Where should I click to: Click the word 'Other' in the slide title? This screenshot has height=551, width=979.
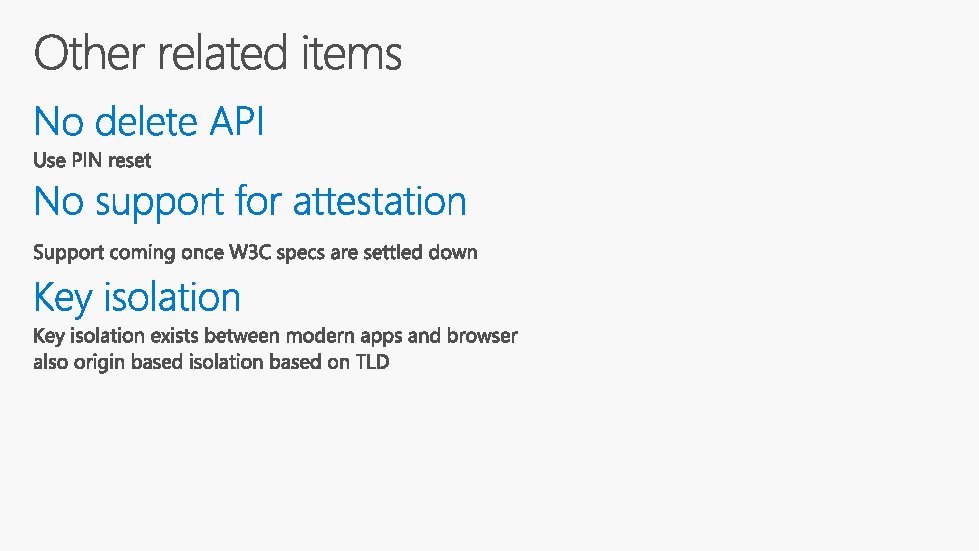point(90,53)
